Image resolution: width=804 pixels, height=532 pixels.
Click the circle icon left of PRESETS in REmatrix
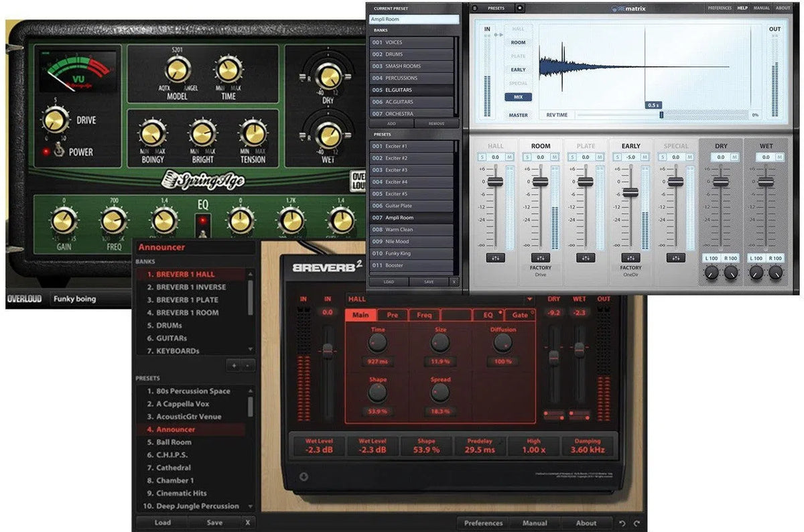474,7
